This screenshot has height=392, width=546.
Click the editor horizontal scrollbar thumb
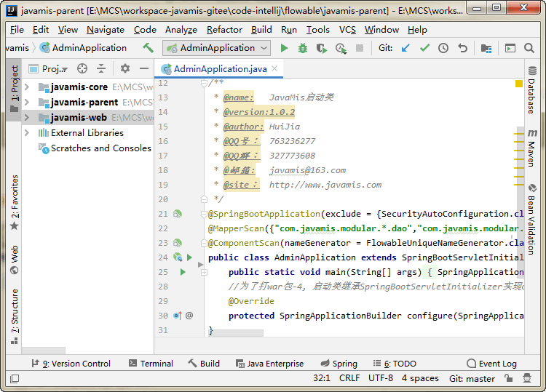click(x=236, y=333)
